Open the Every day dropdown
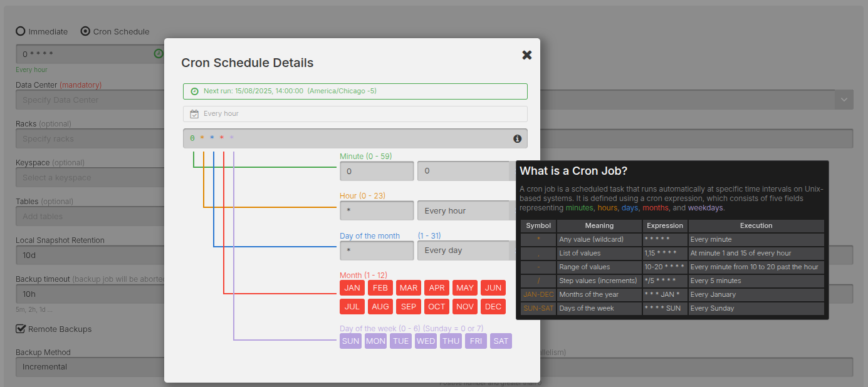Image resolution: width=868 pixels, height=387 pixels. coord(464,250)
